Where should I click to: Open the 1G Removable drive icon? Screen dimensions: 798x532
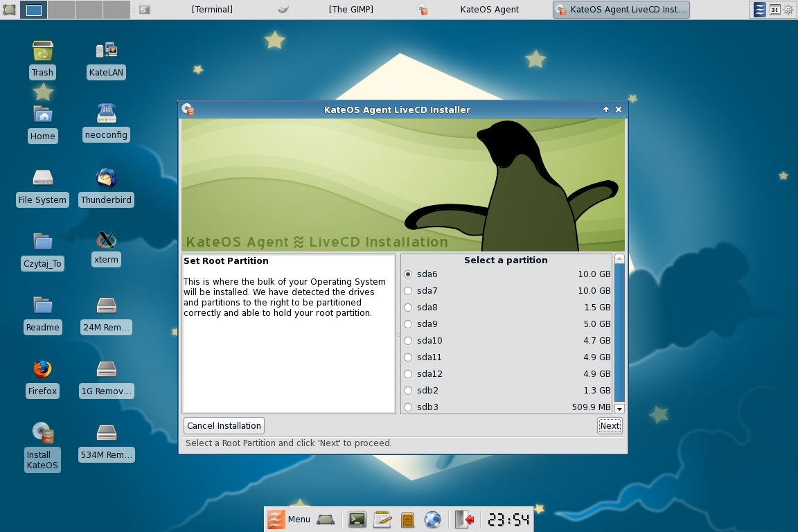(107, 369)
